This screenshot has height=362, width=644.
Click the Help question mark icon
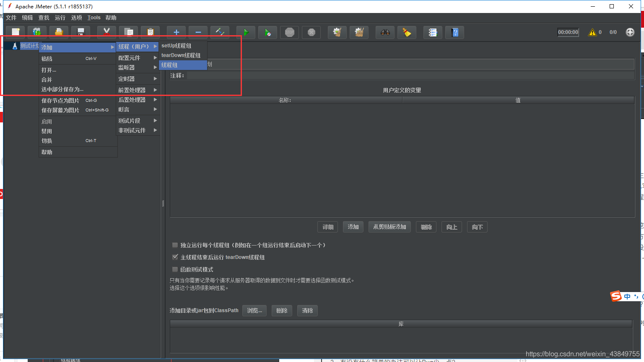[455, 32]
